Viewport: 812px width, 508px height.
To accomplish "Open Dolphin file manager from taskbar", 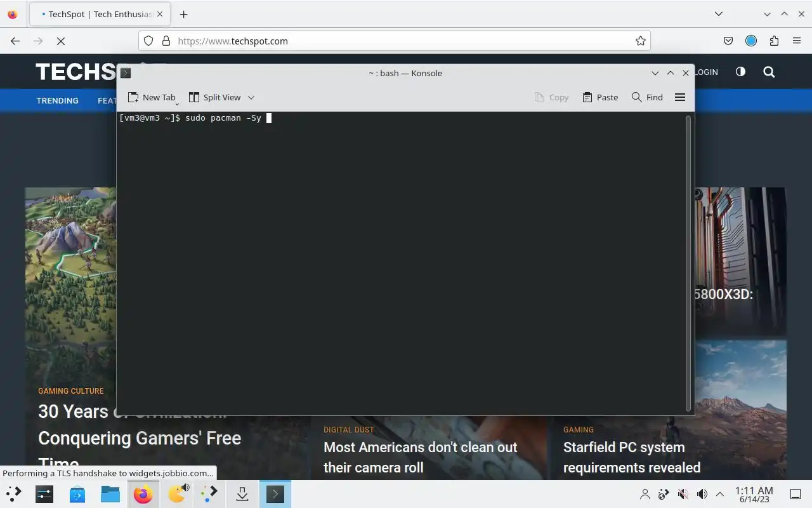I will (x=110, y=493).
